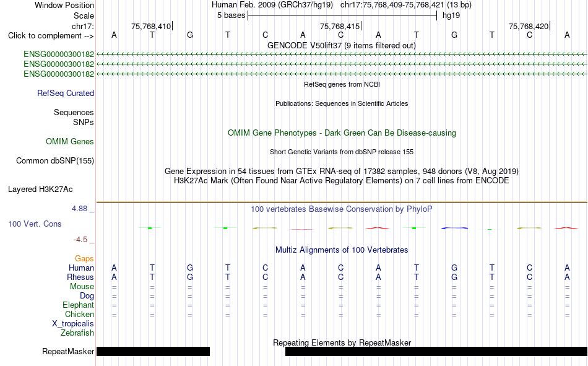
Task: Click the 75,768,420 coordinate tick label
Action: (529, 26)
